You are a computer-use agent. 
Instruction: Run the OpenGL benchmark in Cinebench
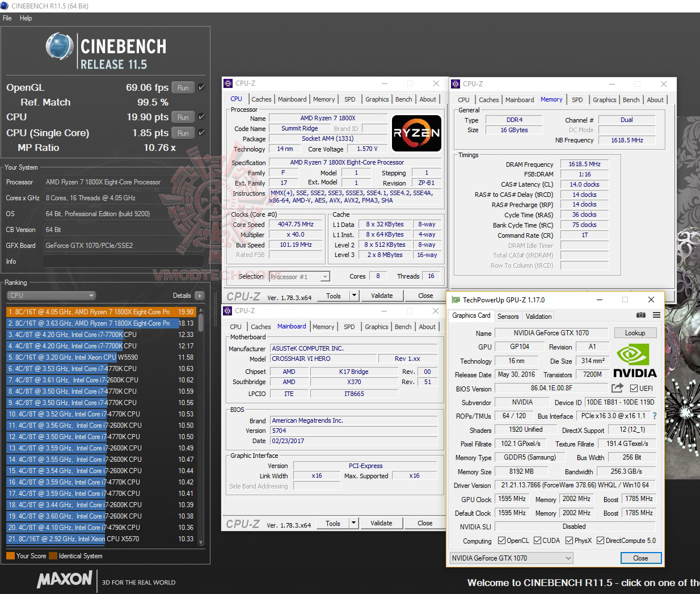coord(183,87)
